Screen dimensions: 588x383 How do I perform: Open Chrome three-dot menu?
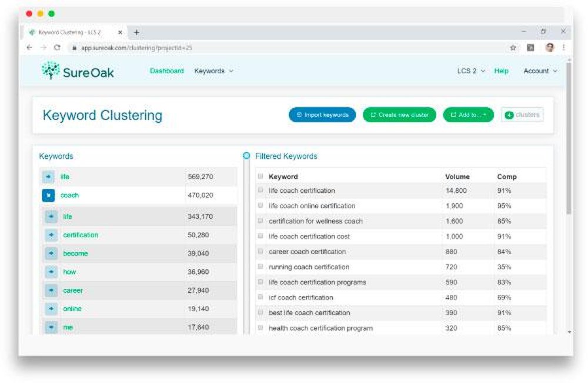coord(564,47)
